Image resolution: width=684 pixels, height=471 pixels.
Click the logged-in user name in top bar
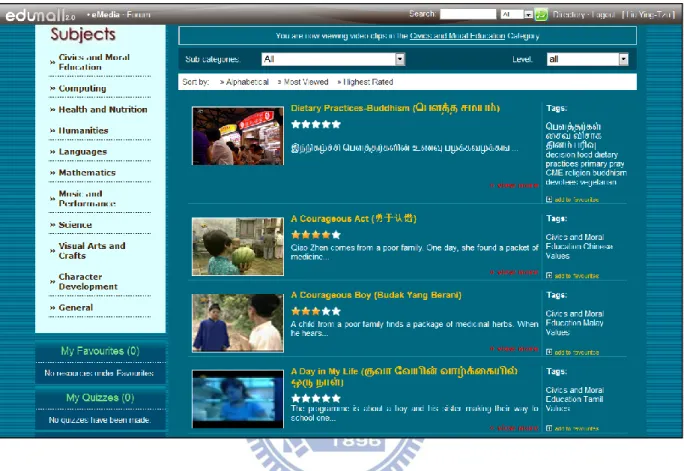pyautogui.click(x=649, y=14)
